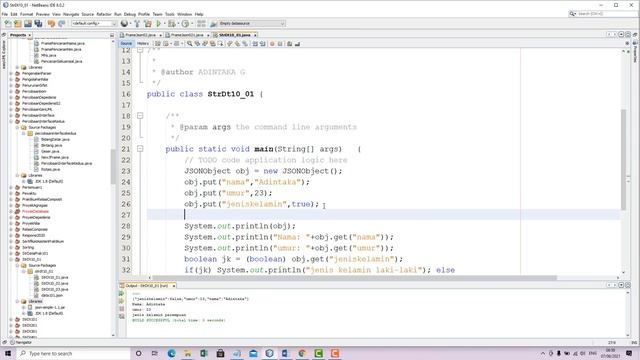Close the Output StrDt10_01 (run) tab
Image resolution: width=640 pixels, height=360 pixels.
[173, 286]
